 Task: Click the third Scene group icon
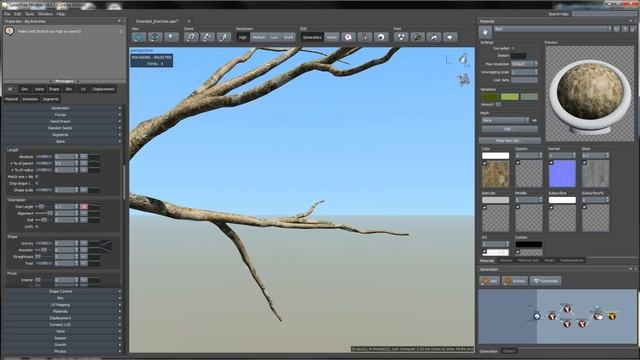tap(223, 37)
